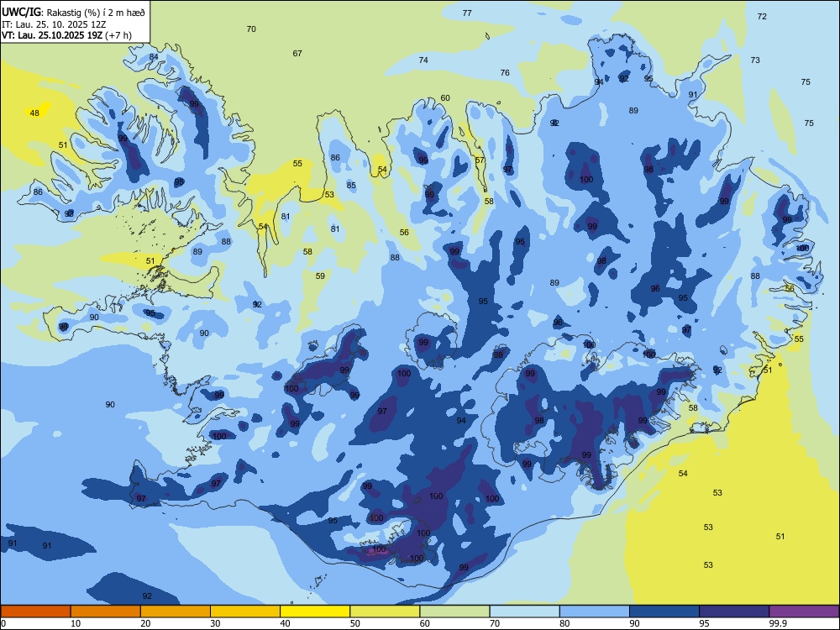Screen dimensions: 840x630
Task: Choose the 30–40 golden legend segment
Action: tap(245, 612)
